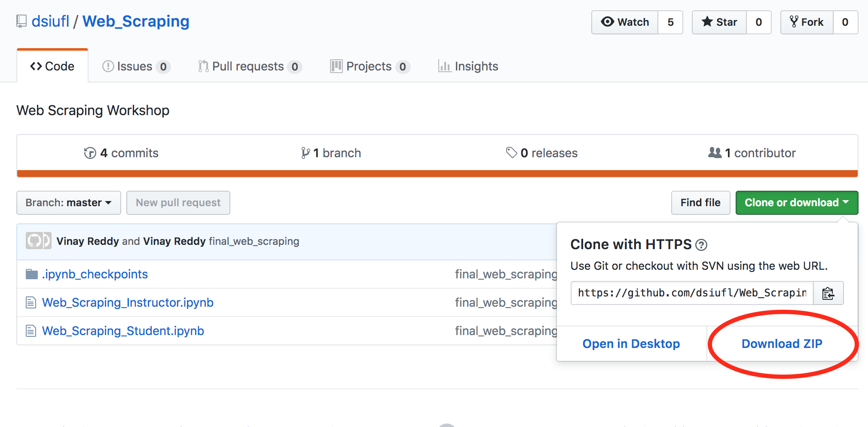View the 1 contributor page
The width and height of the screenshot is (868, 427).
click(752, 153)
